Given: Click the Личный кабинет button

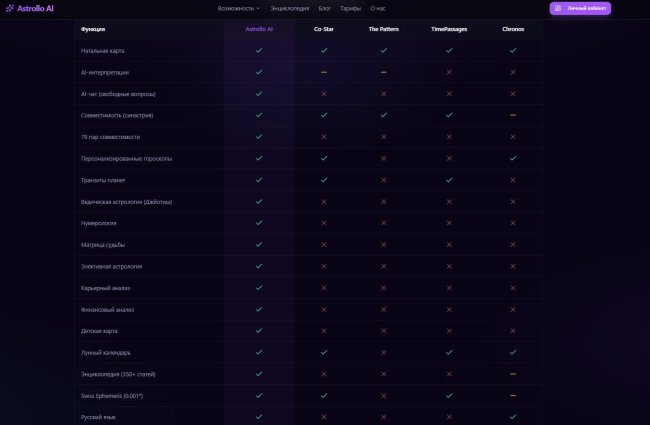Looking at the screenshot, I should tap(580, 8).
